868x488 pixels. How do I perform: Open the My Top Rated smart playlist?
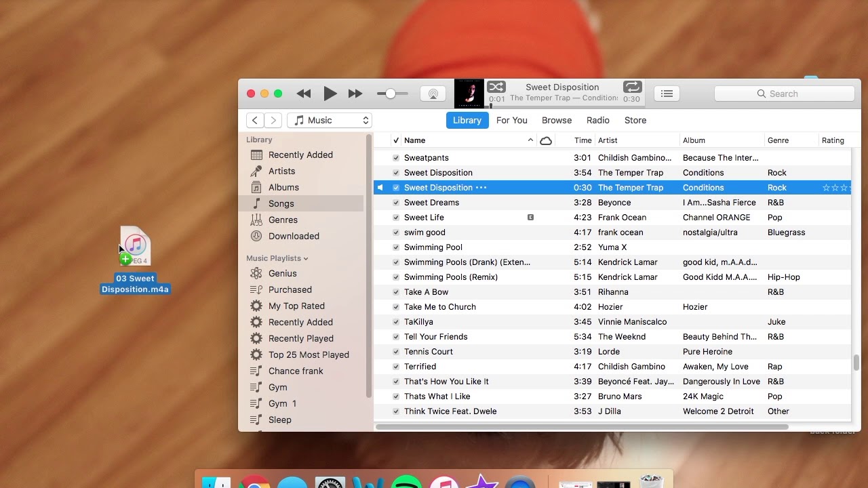click(x=296, y=306)
